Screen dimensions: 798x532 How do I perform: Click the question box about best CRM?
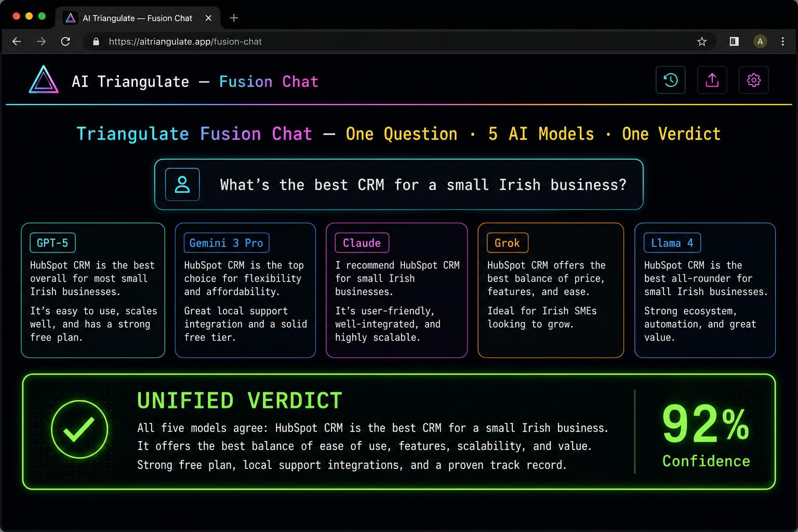(398, 184)
